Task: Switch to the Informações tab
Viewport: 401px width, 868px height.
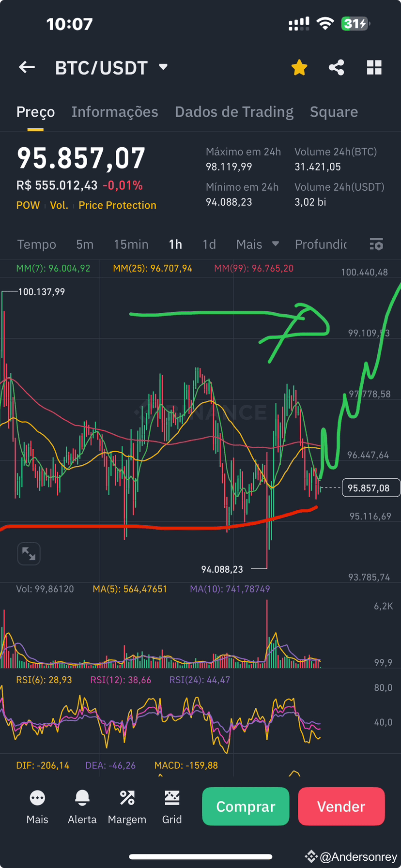Action: click(x=115, y=112)
